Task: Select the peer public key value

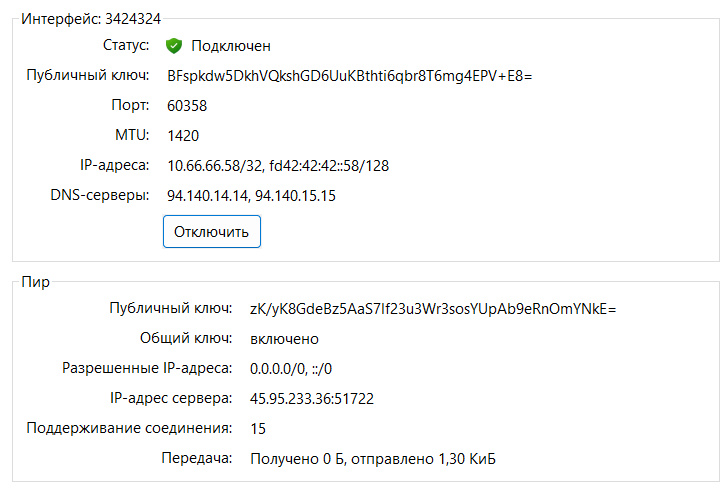Action: pyautogui.click(x=433, y=309)
